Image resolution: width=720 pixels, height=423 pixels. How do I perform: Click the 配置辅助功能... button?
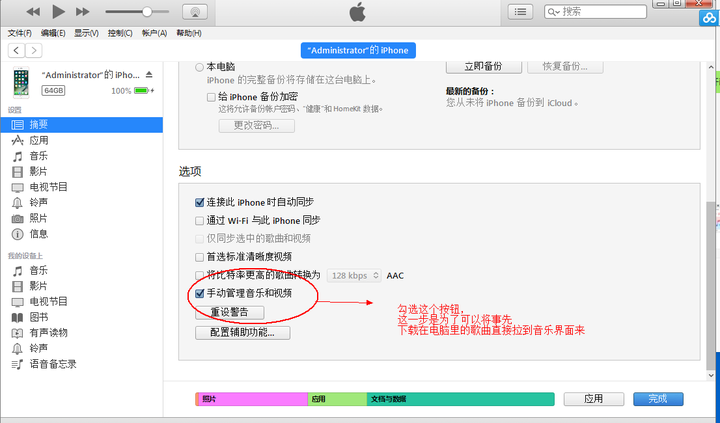(x=242, y=333)
